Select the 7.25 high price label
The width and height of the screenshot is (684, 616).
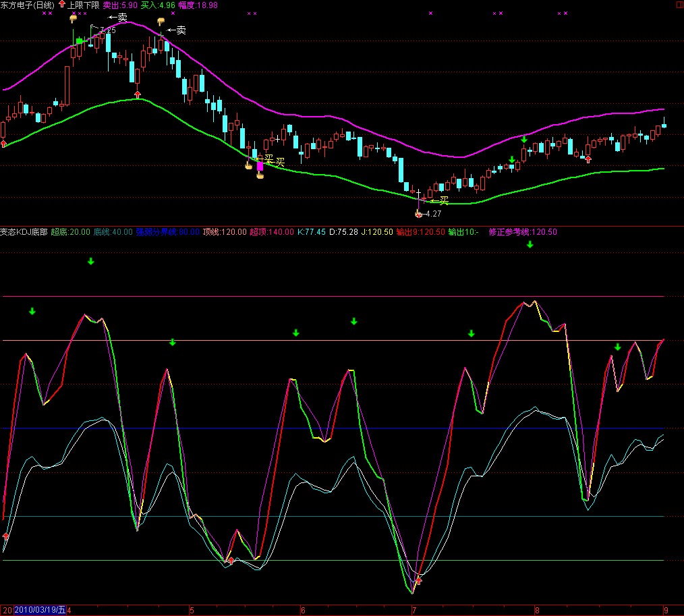[107, 30]
